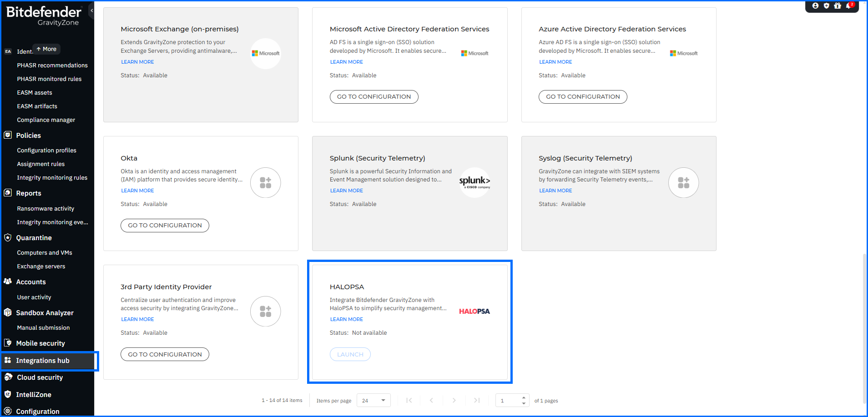Click the shield security icon in top bar

pyautogui.click(x=826, y=6)
